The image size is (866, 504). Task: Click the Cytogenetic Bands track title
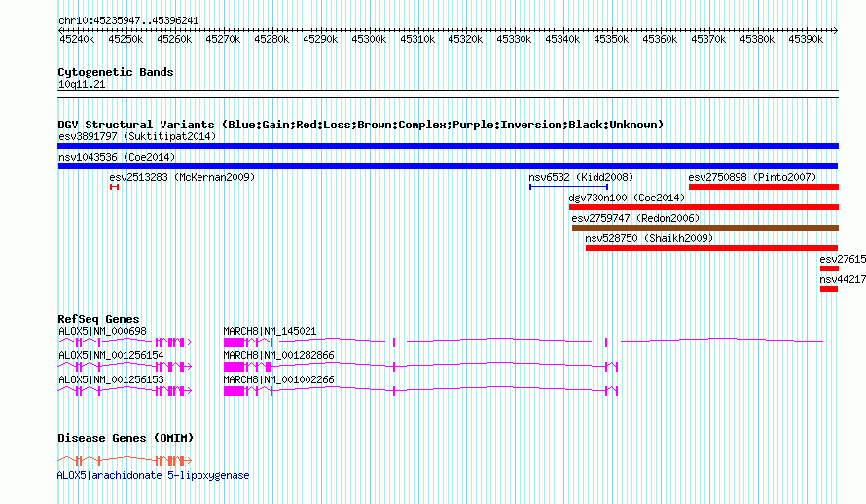116,72
